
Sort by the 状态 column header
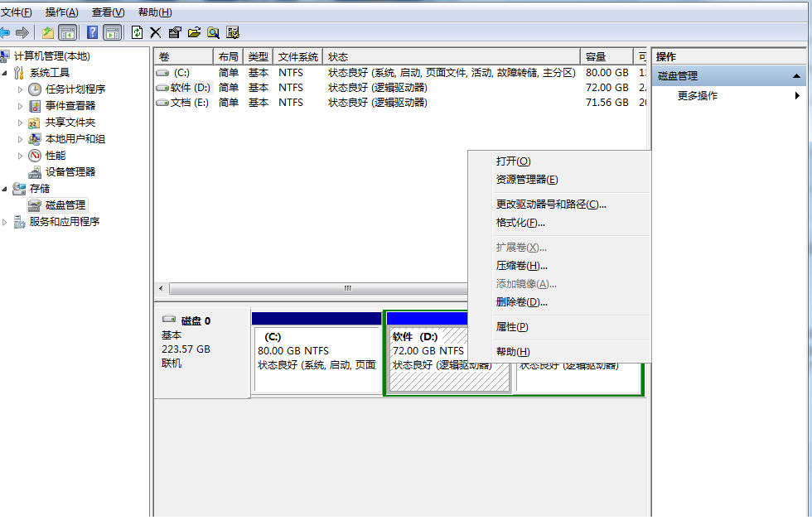coord(452,57)
